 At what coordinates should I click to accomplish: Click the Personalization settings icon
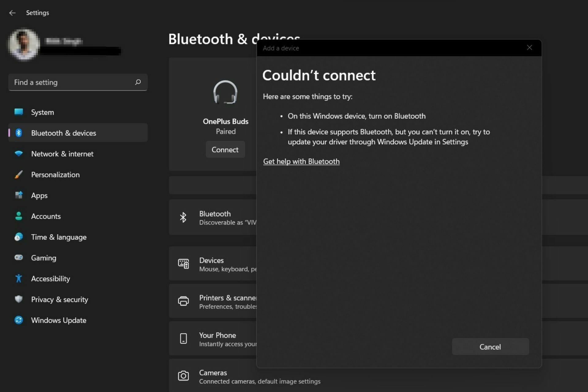coord(18,175)
